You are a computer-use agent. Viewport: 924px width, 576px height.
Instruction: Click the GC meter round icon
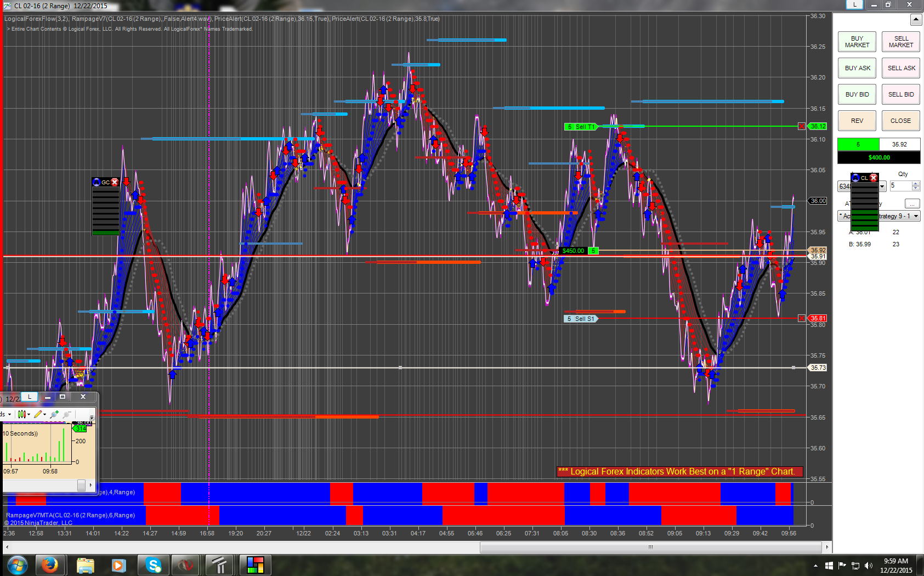click(97, 182)
